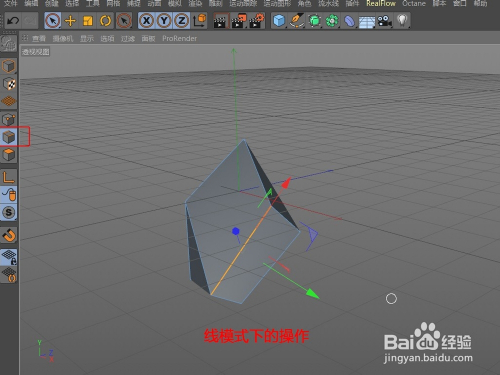Click Render to Picture Viewer icon

pos(238,21)
